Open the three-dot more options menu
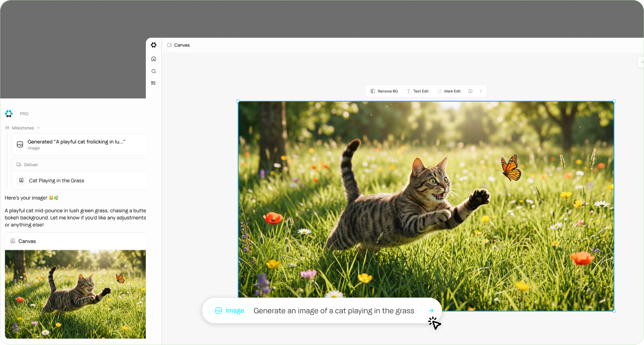Image resolution: width=644 pixels, height=345 pixels. (481, 91)
